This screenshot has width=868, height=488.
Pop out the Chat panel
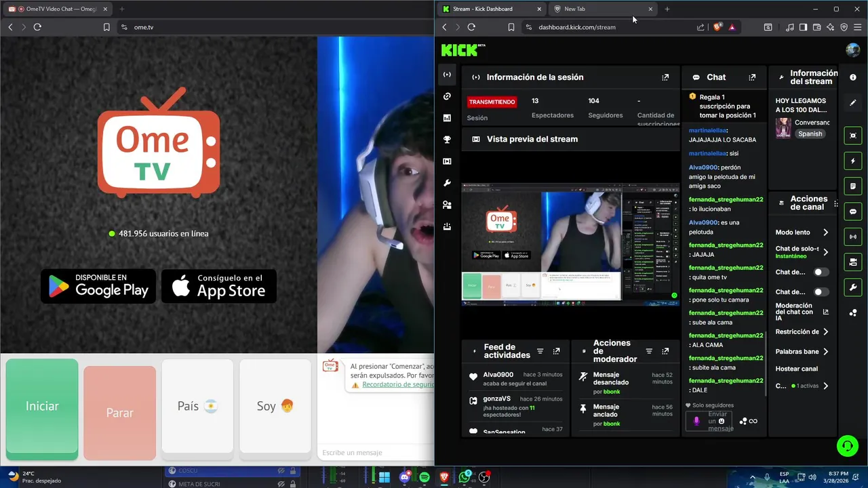[752, 77]
